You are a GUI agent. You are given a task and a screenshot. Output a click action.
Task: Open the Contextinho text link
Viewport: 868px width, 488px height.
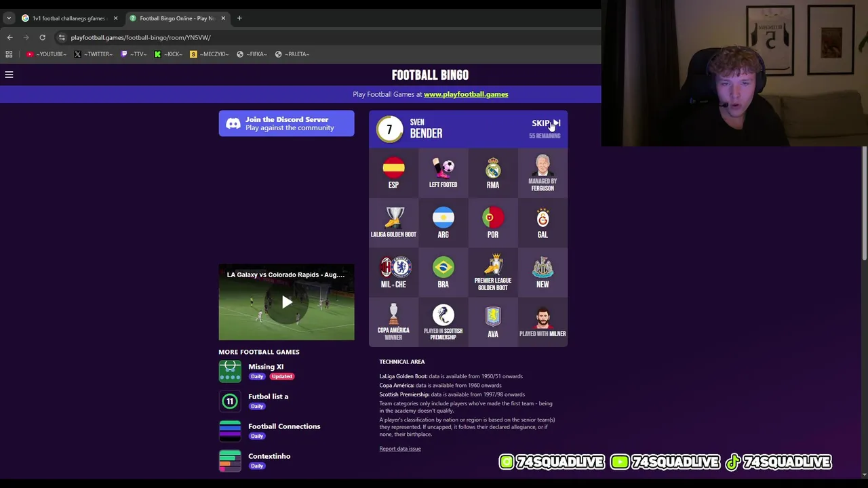click(x=269, y=456)
